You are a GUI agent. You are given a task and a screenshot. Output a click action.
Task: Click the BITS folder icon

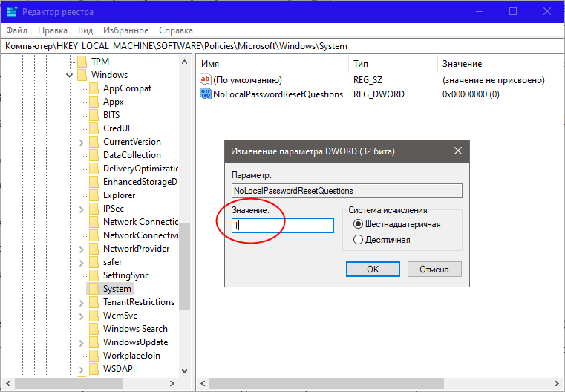[94, 115]
